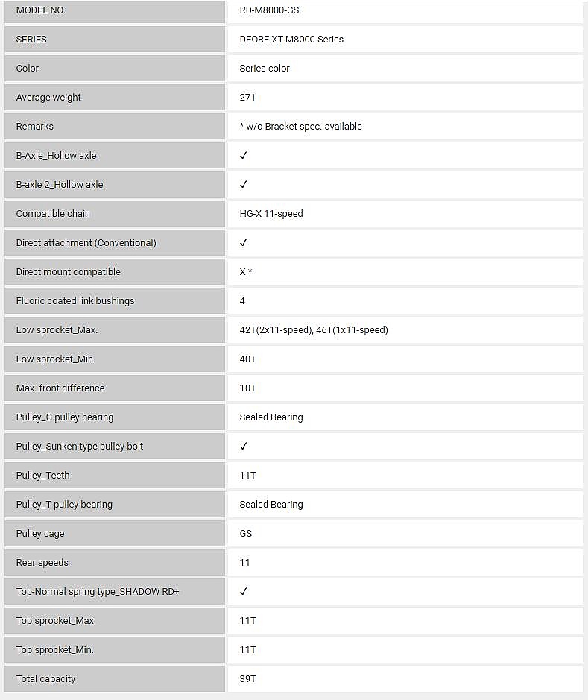This screenshot has height=700, width=588.
Task: Click the X * direct mount value
Action: 246,271
